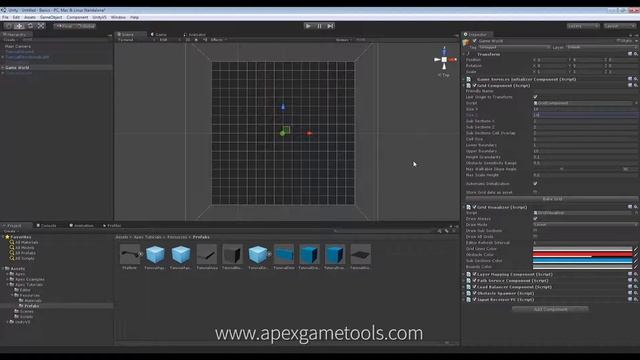Collapse the Assets folder tree
Screen dimensions: 640x360
coord(4,269)
